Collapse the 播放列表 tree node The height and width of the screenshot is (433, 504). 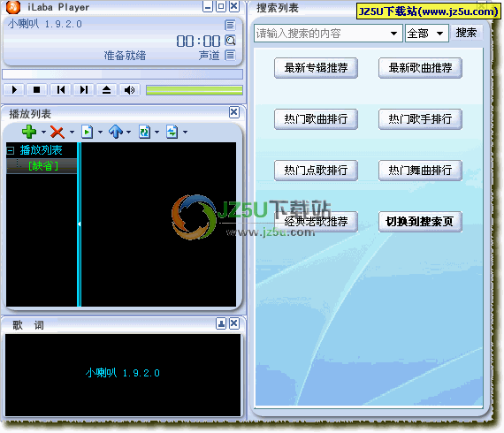tap(11, 150)
